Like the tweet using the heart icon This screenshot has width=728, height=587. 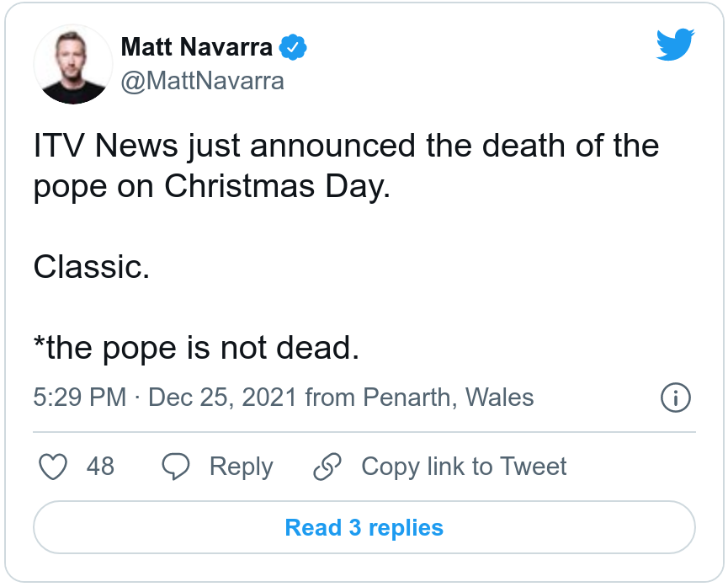pyautogui.click(x=54, y=467)
